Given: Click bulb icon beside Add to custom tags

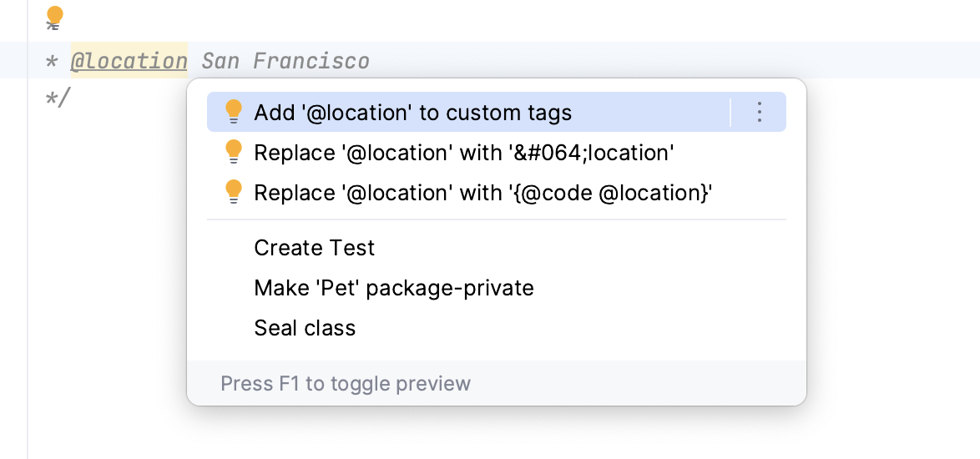Looking at the screenshot, I should pos(234,112).
